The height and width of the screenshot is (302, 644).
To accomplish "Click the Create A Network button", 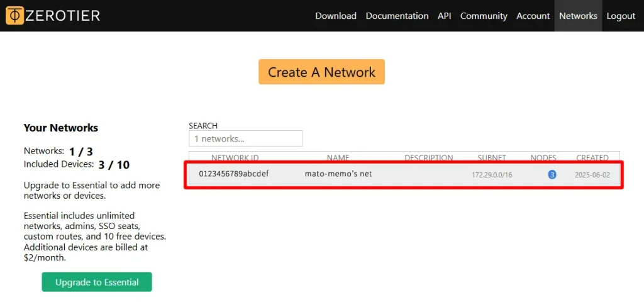I will (321, 72).
